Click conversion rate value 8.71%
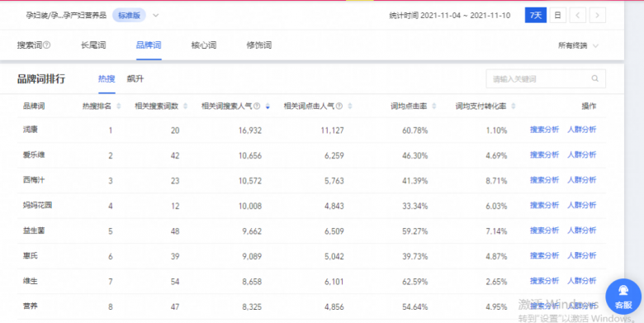 coord(496,181)
